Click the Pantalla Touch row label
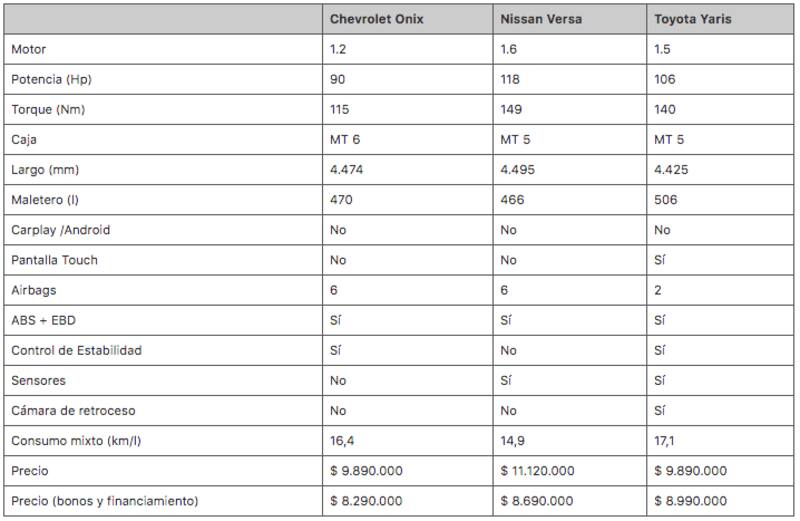The height and width of the screenshot is (521, 800). 54,260
